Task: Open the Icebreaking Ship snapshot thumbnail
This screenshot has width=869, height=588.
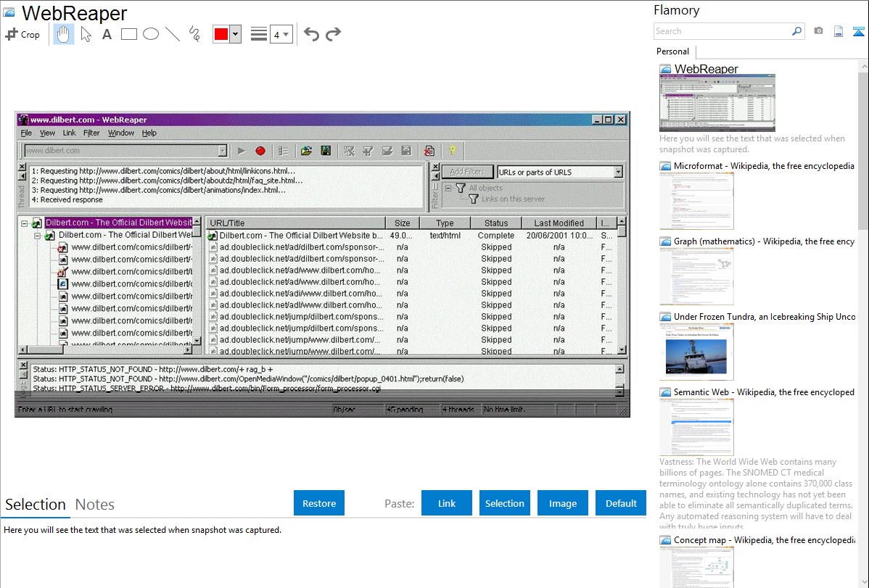Action: coord(696,352)
